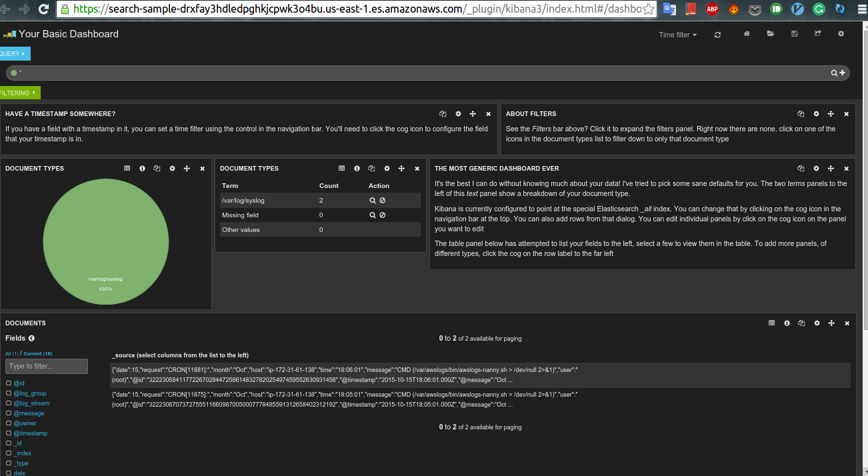The height and width of the screenshot is (476, 868).
Task: Select the @owner field checkbox
Action: (9, 423)
